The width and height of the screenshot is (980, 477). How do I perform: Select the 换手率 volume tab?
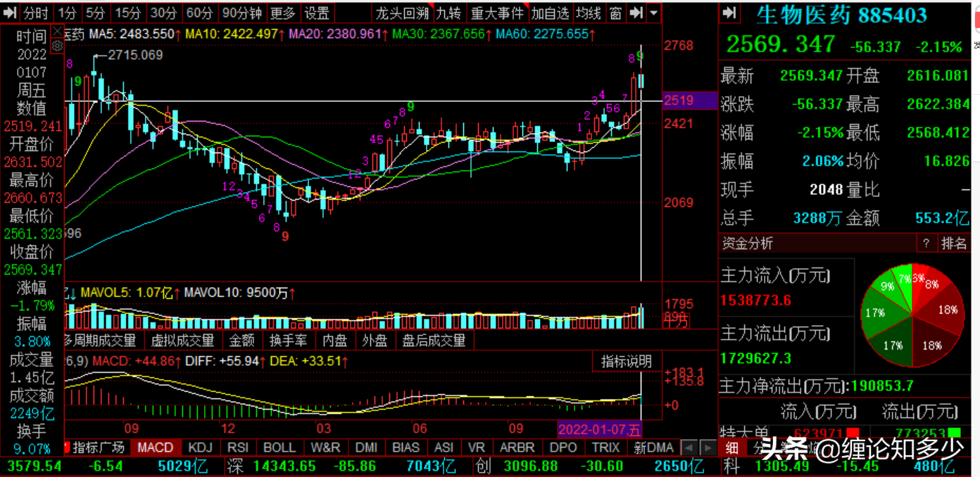point(288,341)
